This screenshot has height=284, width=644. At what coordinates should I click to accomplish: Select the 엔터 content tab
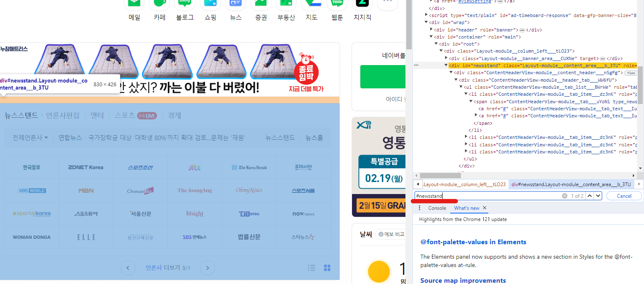point(97,116)
